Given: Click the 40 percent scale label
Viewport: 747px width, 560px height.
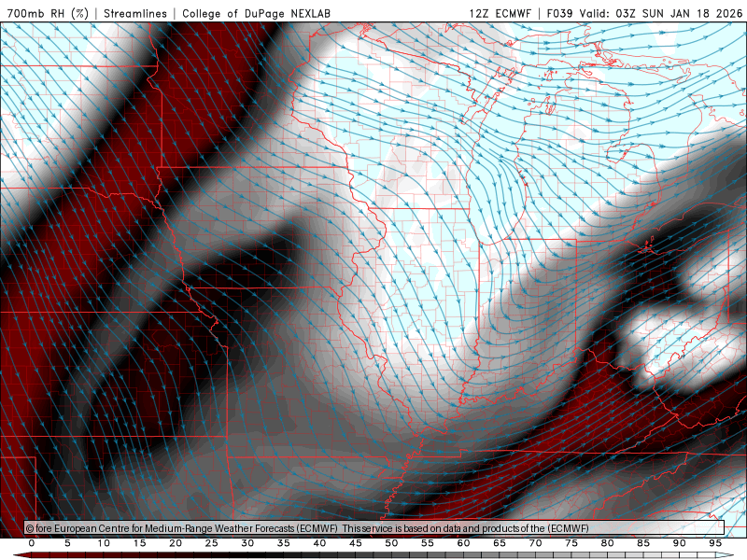Looking at the screenshot, I should point(319,543).
